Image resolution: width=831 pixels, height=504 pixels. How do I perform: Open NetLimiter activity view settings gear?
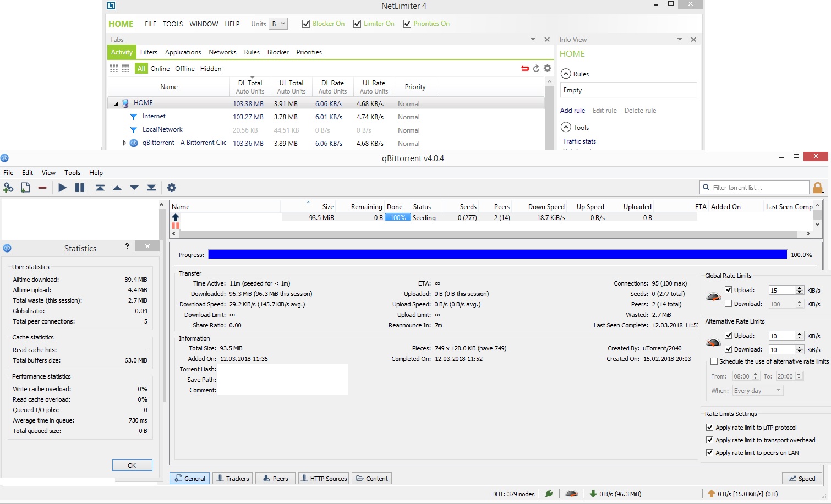[547, 68]
